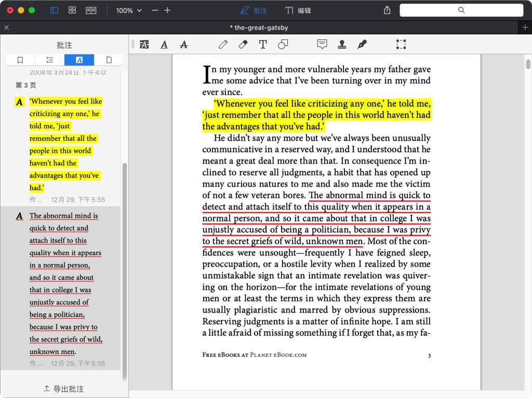This screenshot has height=398, width=532.
Task: Open the 100% zoom level dropdown
Action: (129, 10)
